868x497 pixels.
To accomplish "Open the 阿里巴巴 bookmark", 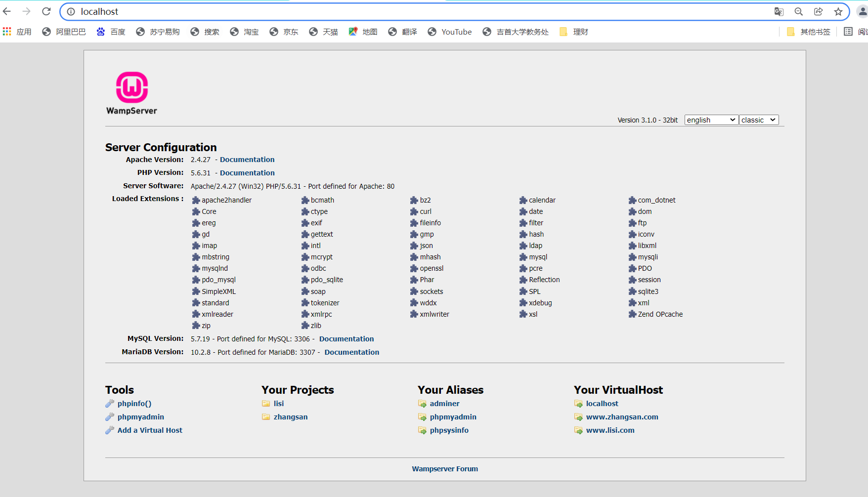I will click(x=64, y=32).
